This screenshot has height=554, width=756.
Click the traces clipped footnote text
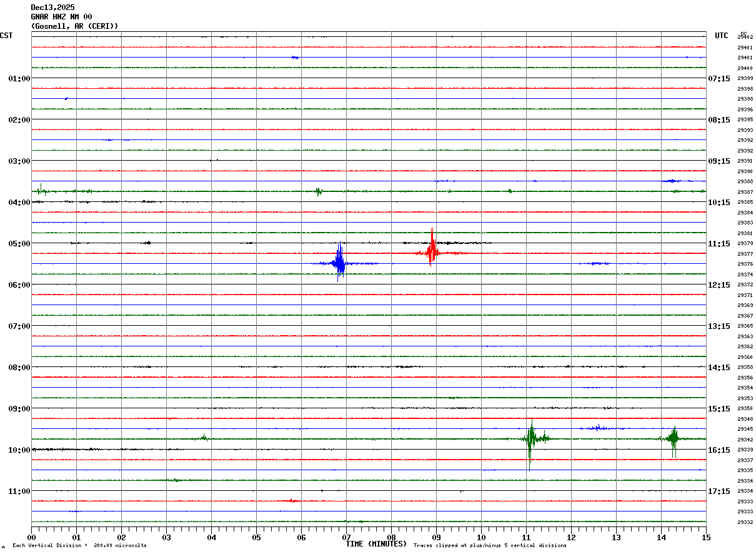pyautogui.click(x=490, y=546)
